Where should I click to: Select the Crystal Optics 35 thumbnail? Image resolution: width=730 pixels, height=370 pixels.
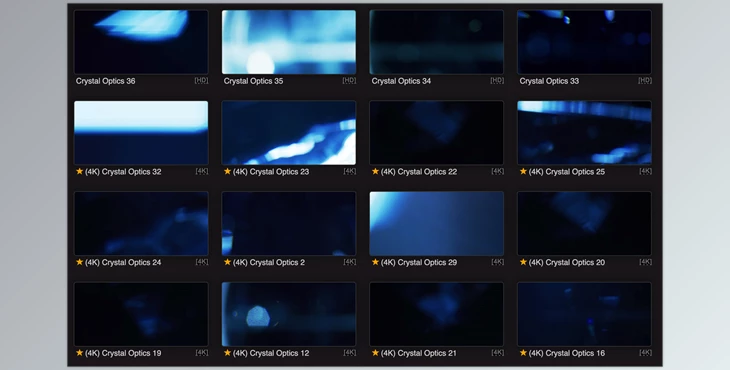[x=289, y=42]
